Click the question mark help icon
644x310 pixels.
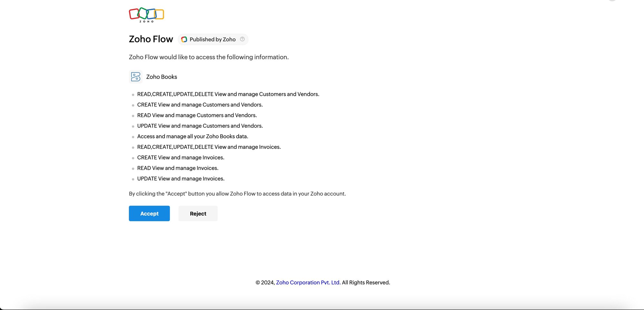(x=242, y=39)
